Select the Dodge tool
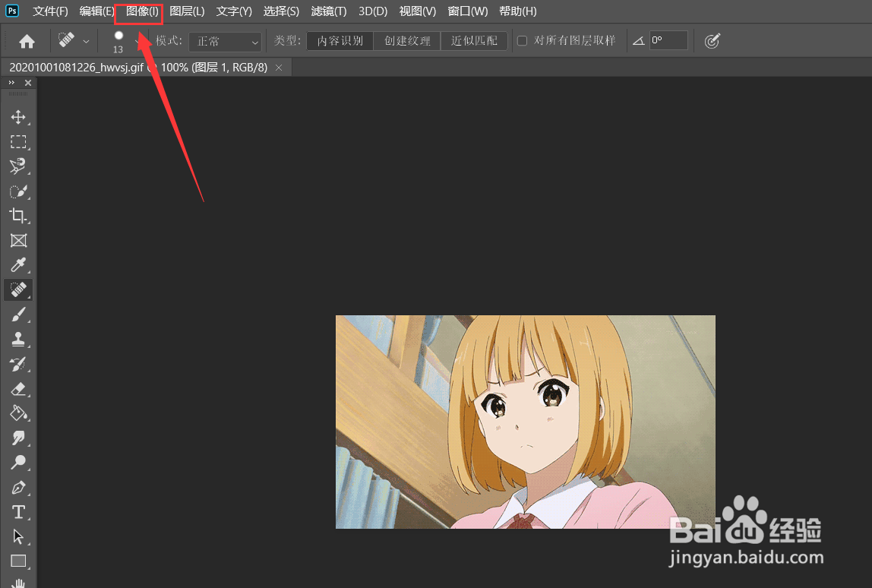Viewport: 872px width, 588px height. [x=18, y=463]
